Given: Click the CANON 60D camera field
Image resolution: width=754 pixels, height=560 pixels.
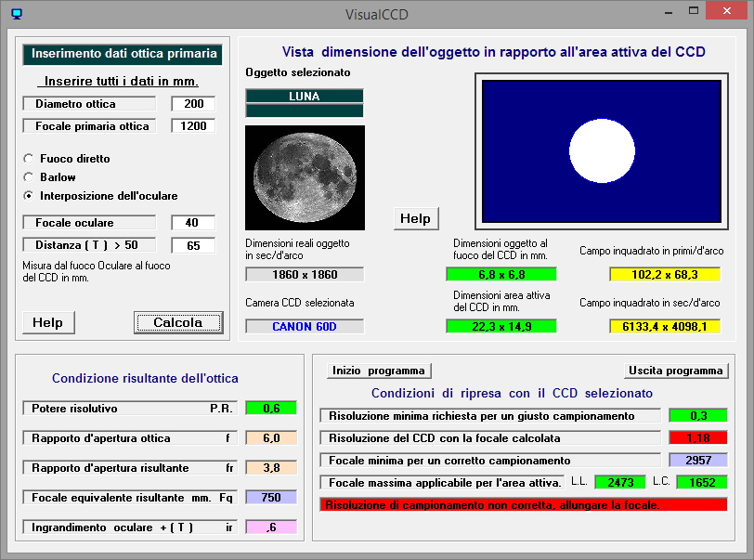Looking at the screenshot, I should click(305, 326).
